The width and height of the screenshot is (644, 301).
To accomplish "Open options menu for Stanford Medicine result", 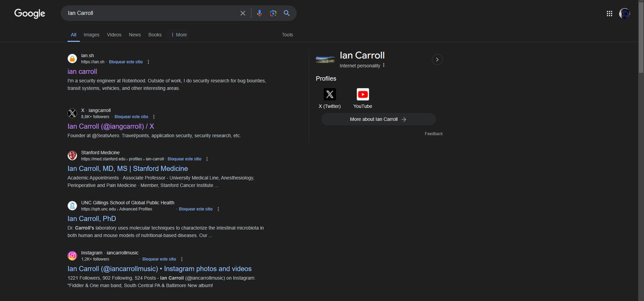I will pyautogui.click(x=207, y=159).
